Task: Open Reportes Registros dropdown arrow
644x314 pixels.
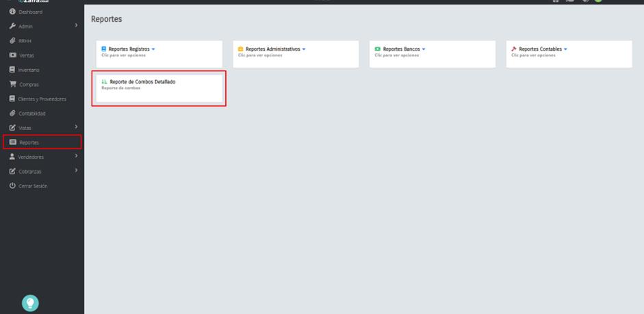Action: [153, 49]
